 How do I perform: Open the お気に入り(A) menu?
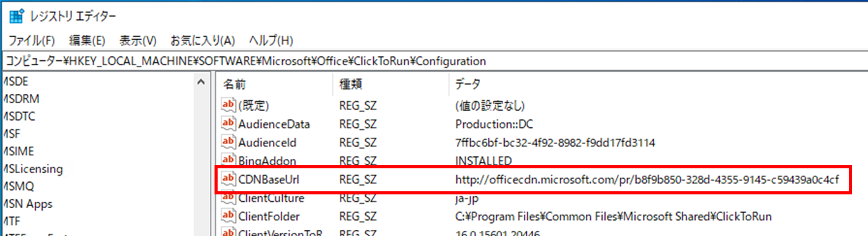[x=203, y=41]
